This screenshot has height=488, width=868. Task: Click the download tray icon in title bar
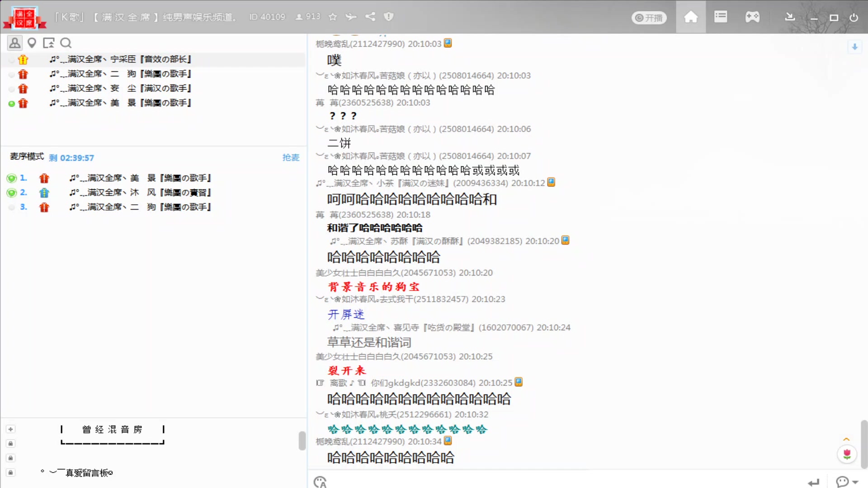click(x=790, y=17)
